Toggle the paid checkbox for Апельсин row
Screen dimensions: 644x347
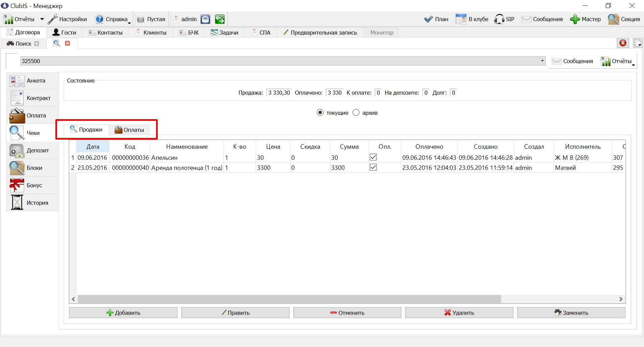click(373, 157)
